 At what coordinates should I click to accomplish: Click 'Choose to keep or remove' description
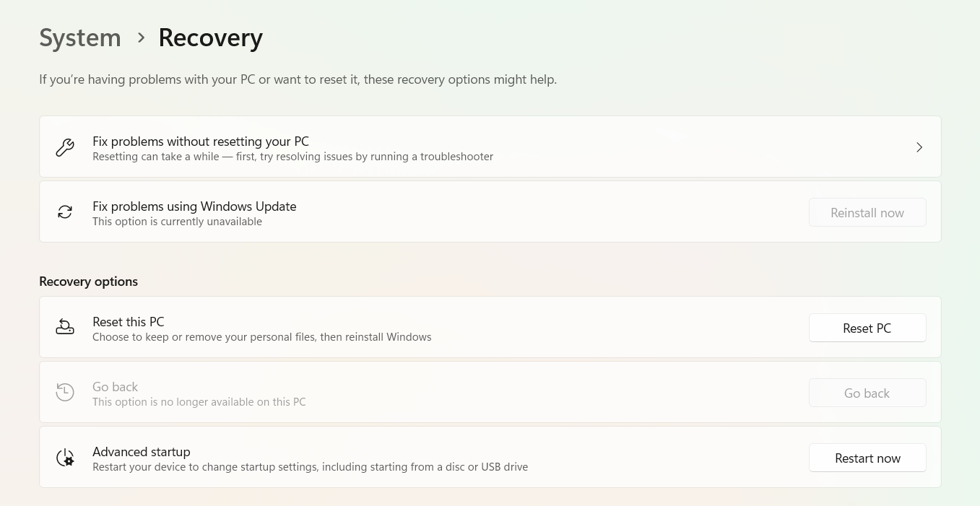point(262,337)
